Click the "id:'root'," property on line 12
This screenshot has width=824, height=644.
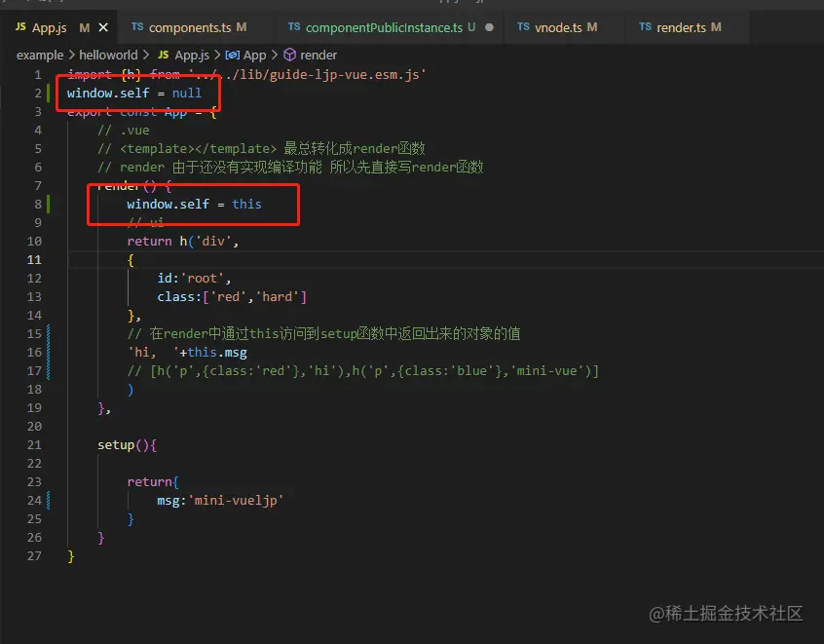194,278
